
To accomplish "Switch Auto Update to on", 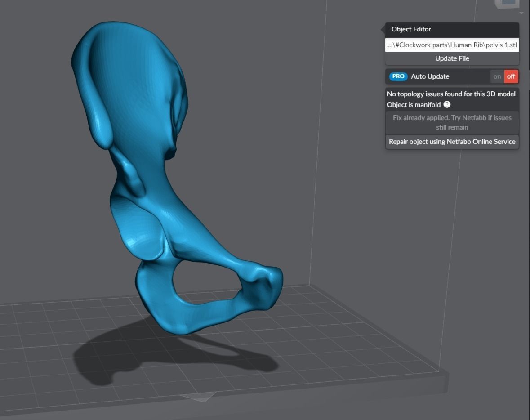I will coord(497,76).
